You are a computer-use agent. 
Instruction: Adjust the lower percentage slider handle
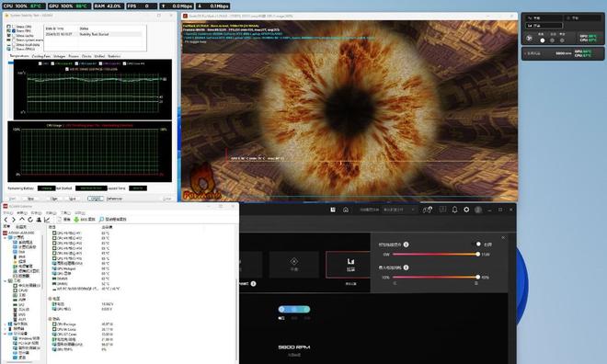coord(477,277)
